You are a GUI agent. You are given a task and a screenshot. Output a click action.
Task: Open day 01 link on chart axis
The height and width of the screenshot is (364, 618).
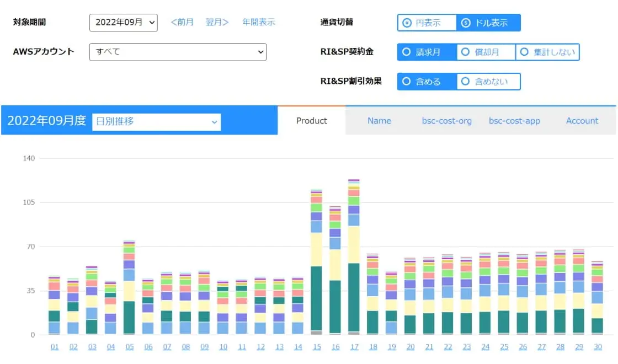pyautogui.click(x=55, y=347)
